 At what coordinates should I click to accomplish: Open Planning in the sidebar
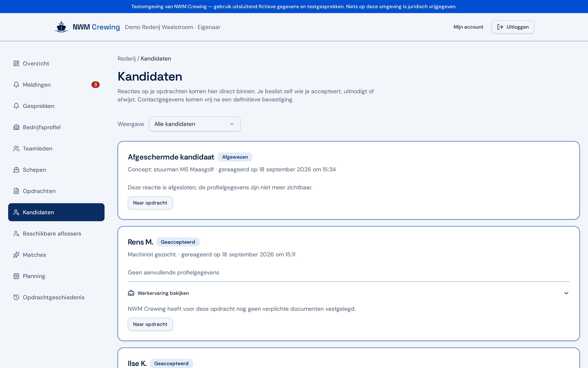click(x=56, y=276)
